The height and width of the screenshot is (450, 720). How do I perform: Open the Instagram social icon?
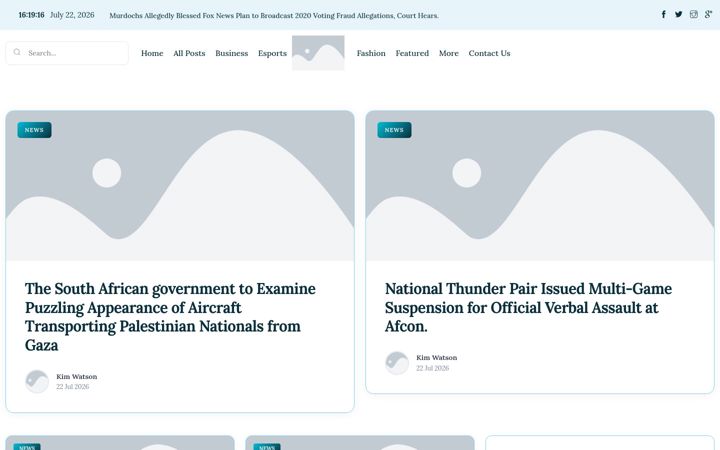tap(693, 14)
